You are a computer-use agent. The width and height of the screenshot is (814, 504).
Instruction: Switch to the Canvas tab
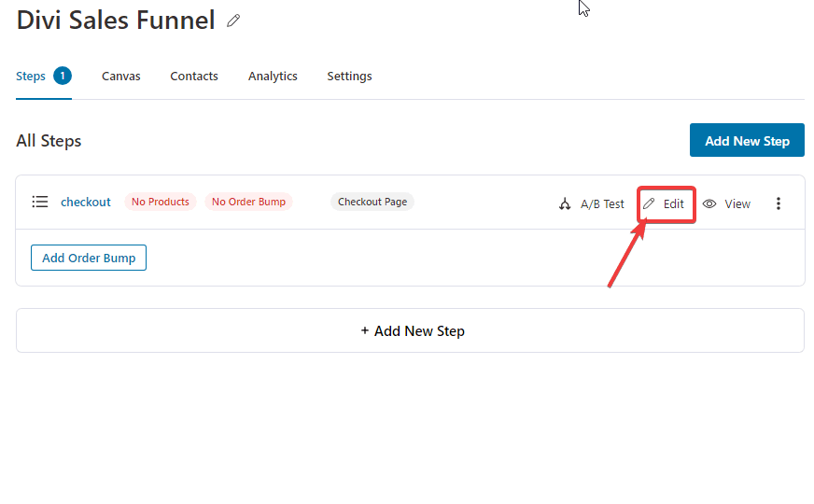pos(121,77)
